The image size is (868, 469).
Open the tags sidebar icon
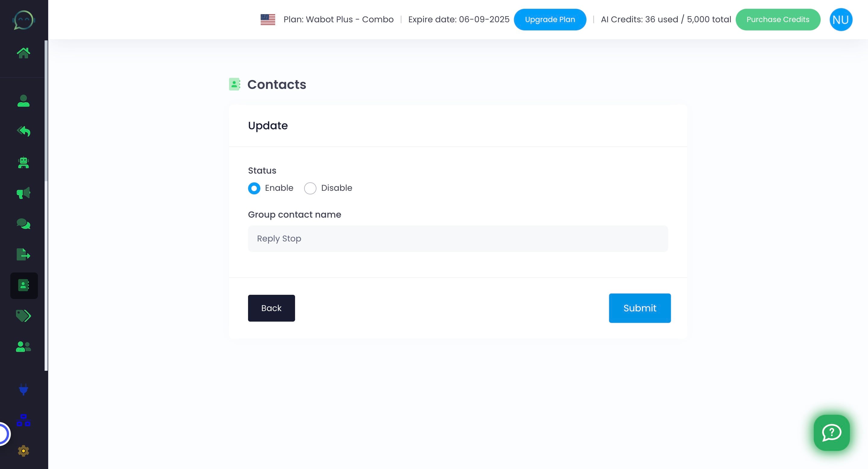pos(23,316)
